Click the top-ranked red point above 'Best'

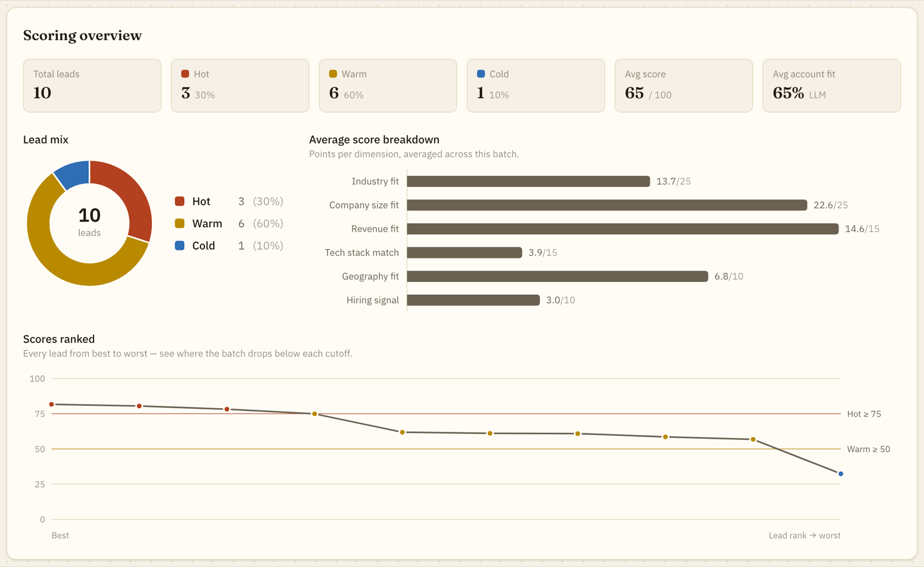tap(52, 405)
